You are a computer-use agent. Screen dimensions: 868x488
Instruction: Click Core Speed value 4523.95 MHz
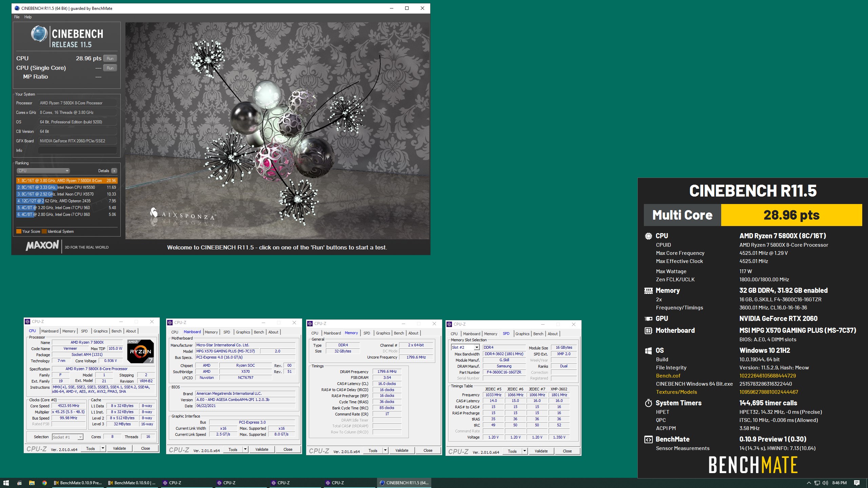[x=68, y=406]
